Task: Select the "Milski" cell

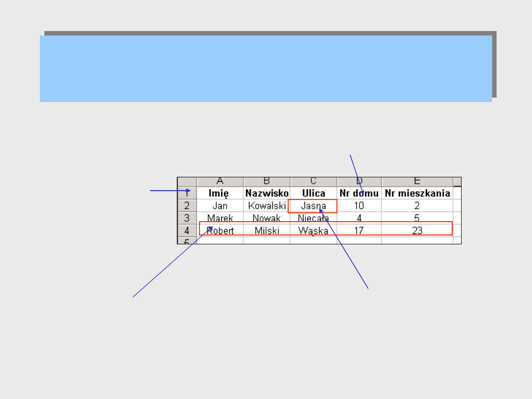Action: click(x=267, y=230)
